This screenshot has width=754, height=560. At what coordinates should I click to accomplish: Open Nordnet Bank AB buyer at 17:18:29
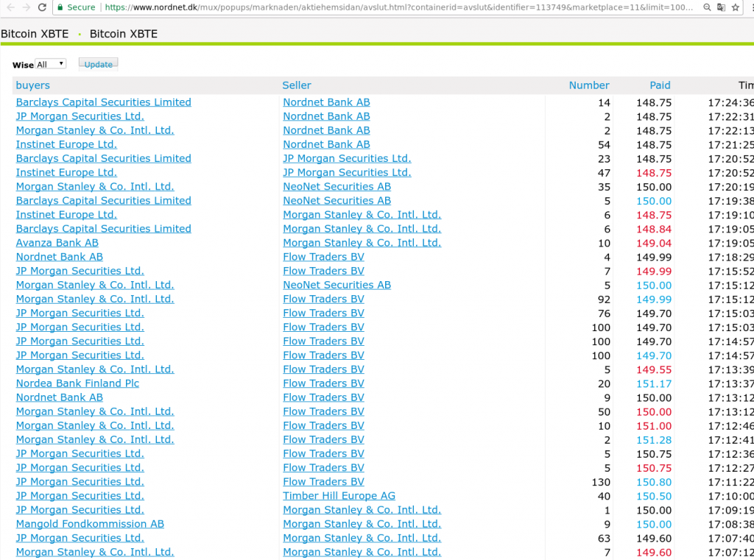point(59,257)
